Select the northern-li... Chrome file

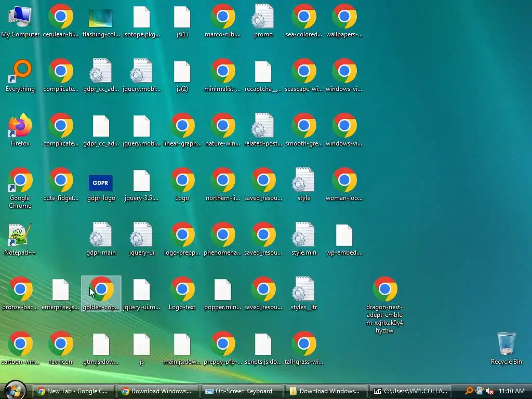(222, 184)
